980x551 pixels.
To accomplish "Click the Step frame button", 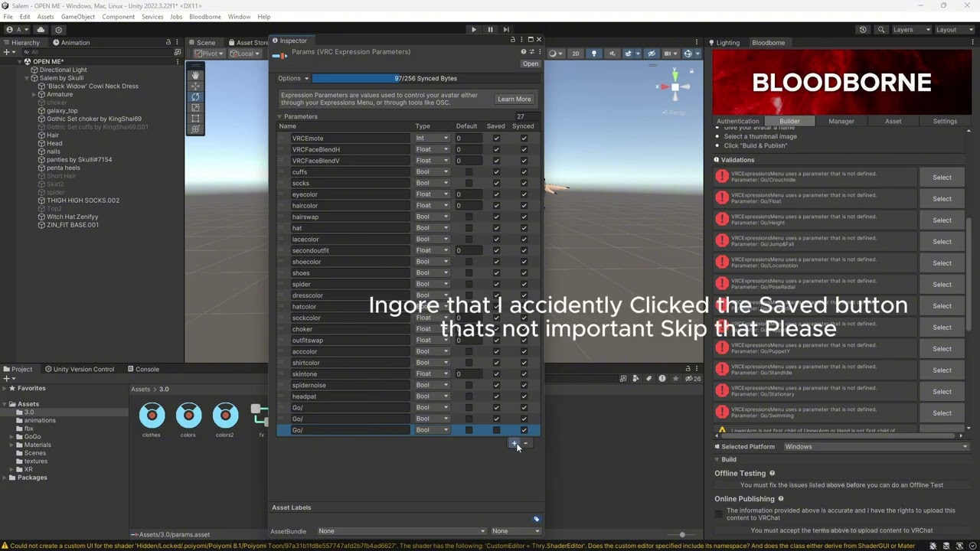I will (x=507, y=29).
